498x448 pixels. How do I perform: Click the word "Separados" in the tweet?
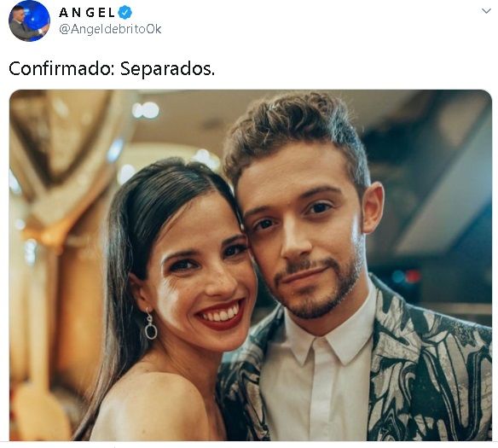pyautogui.click(x=165, y=68)
